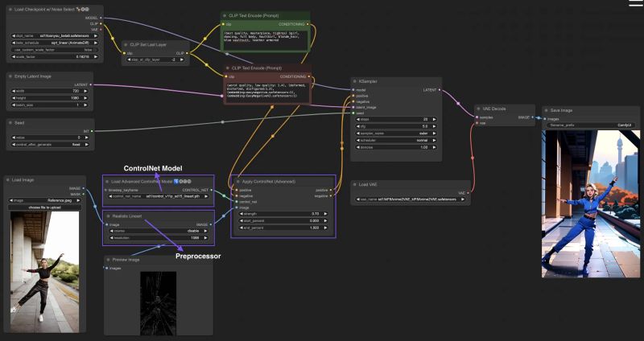644x341 pixels.
Task: Open scheduler normal selector in KSampler
Action: (x=396, y=140)
